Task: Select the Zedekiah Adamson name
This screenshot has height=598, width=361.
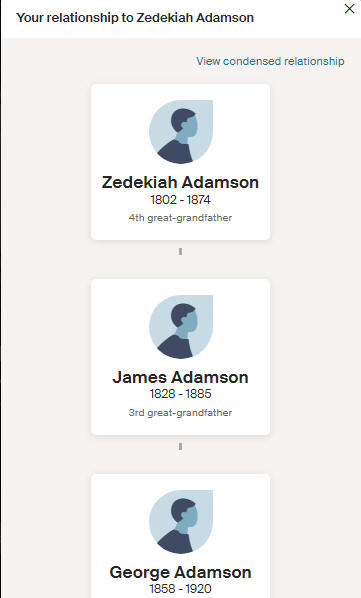Action: pyautogui.click(x=180, y=182)
